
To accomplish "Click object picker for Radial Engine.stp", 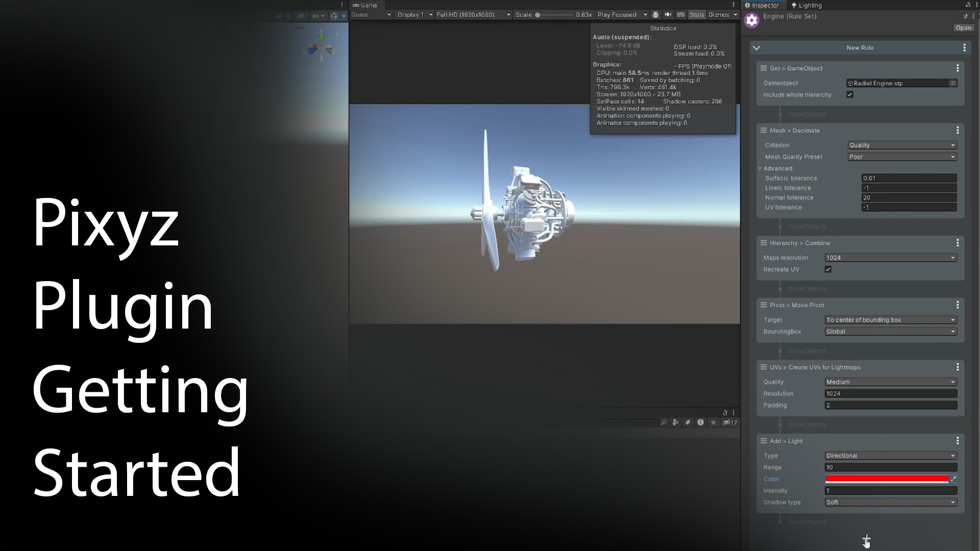I will coord(952,83).
